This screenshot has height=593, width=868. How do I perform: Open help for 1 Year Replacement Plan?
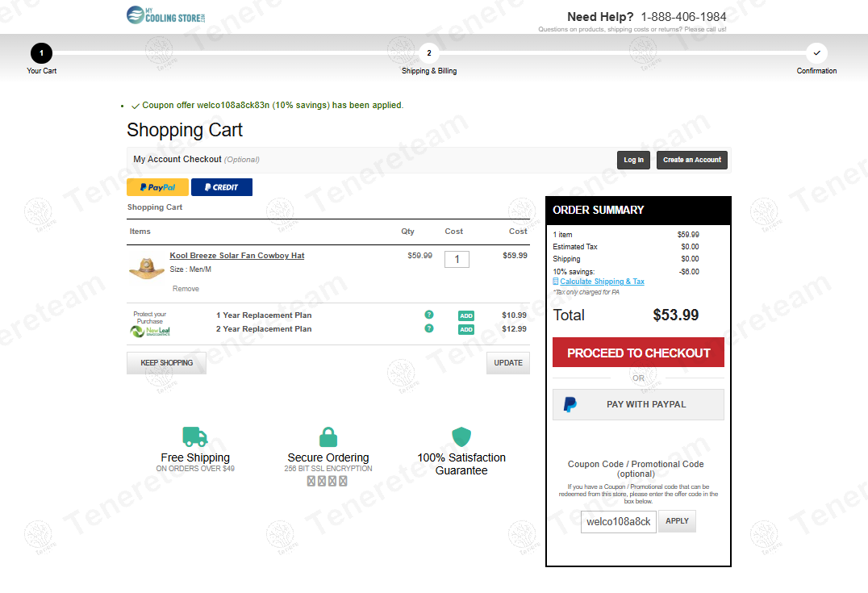coord(429,315)
